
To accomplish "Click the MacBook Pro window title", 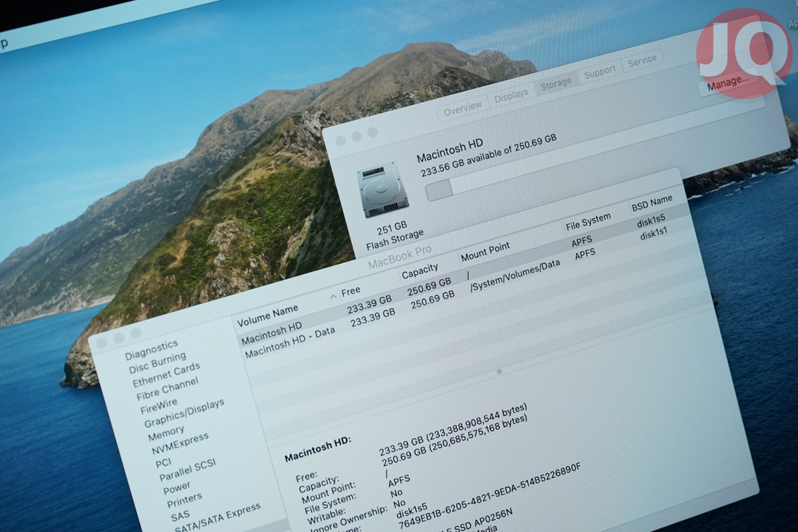I will 400,258.
